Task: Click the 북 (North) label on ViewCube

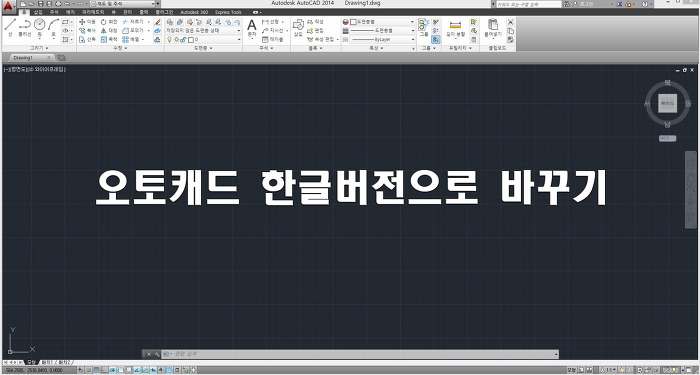Action: click(667, 82)
